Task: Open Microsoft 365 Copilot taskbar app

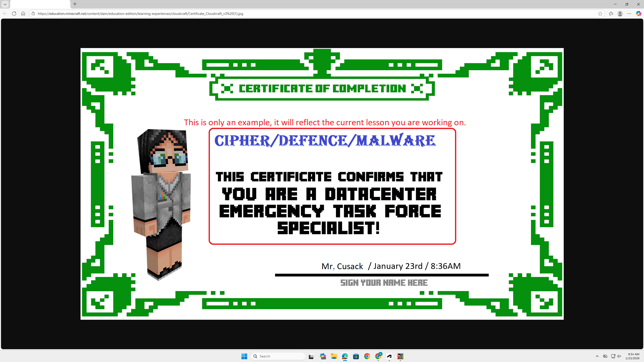Action: point(323,356)
